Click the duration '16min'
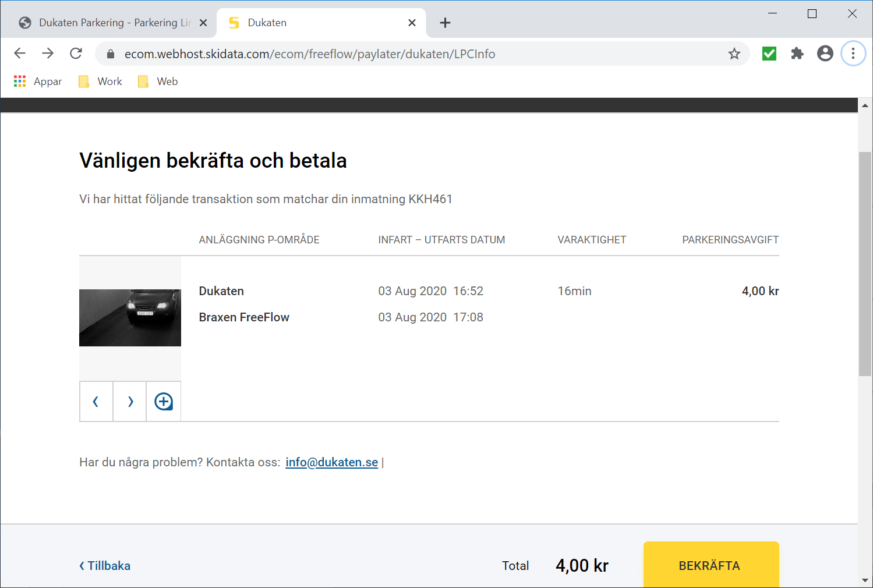 click(x=574, y=291)
